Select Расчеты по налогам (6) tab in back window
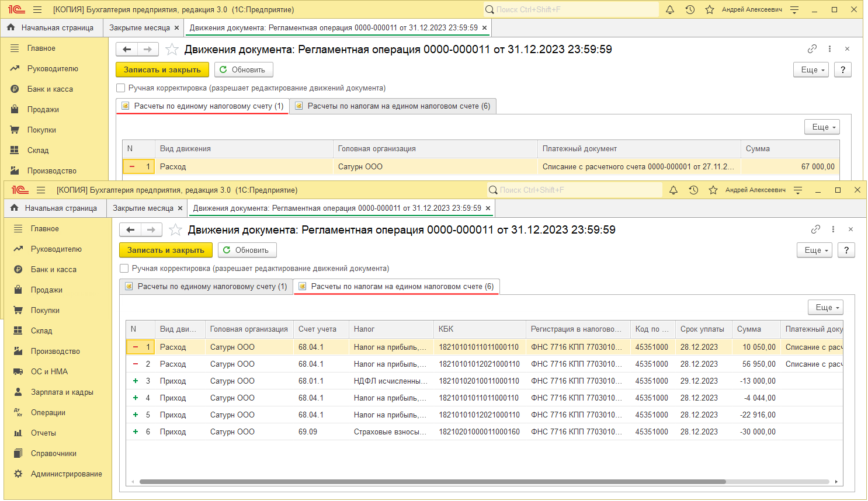The image size is (868, 501). pos(393,106)
